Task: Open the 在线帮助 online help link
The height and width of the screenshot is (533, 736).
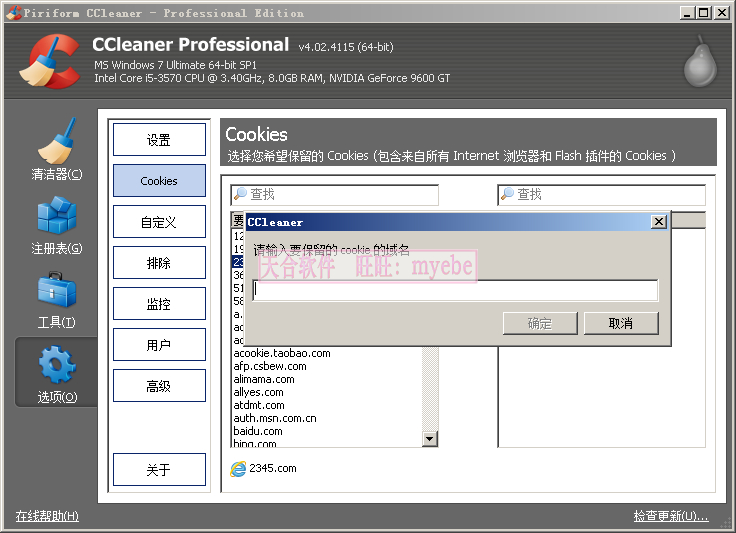Action: (47, 516)
